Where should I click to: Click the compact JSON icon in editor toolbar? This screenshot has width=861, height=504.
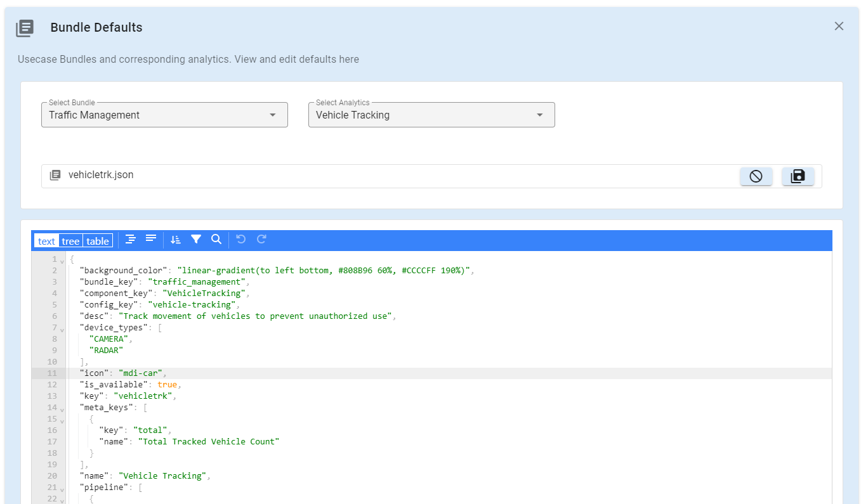151,239
